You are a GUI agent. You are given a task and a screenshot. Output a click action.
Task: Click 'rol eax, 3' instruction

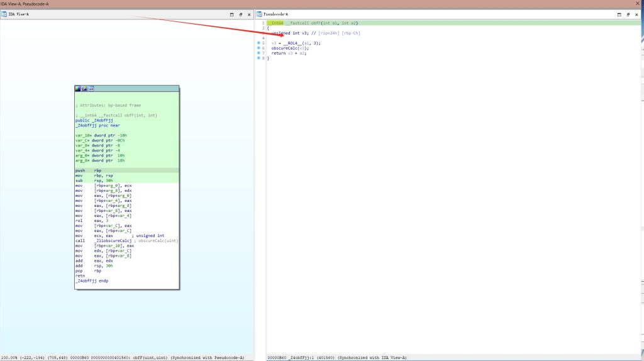pyautogui.click(x=92, y=221)
